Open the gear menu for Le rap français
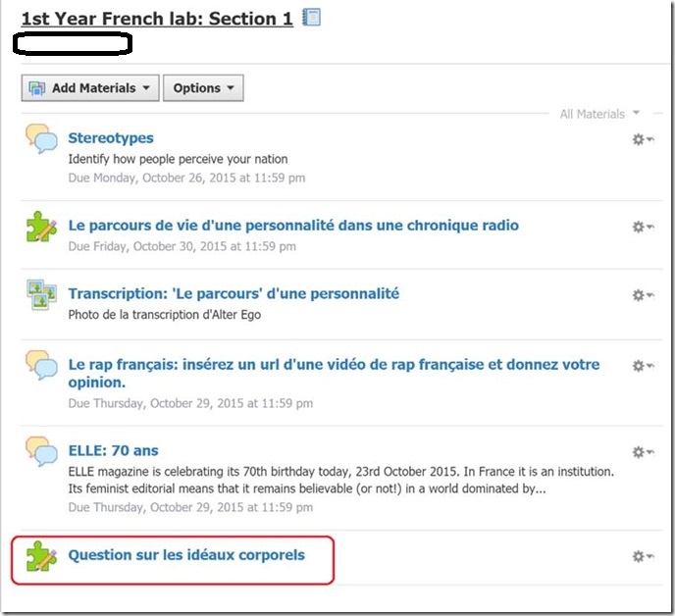 pos(643,366)
